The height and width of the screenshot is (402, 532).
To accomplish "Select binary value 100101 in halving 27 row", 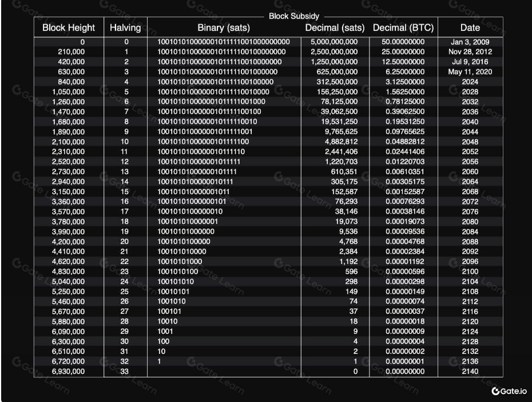I will coord(169,312).
